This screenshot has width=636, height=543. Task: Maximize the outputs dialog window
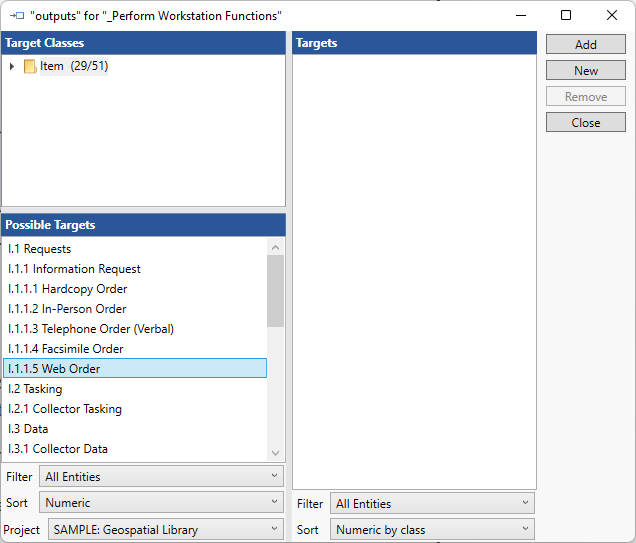(x=566, y=16)
